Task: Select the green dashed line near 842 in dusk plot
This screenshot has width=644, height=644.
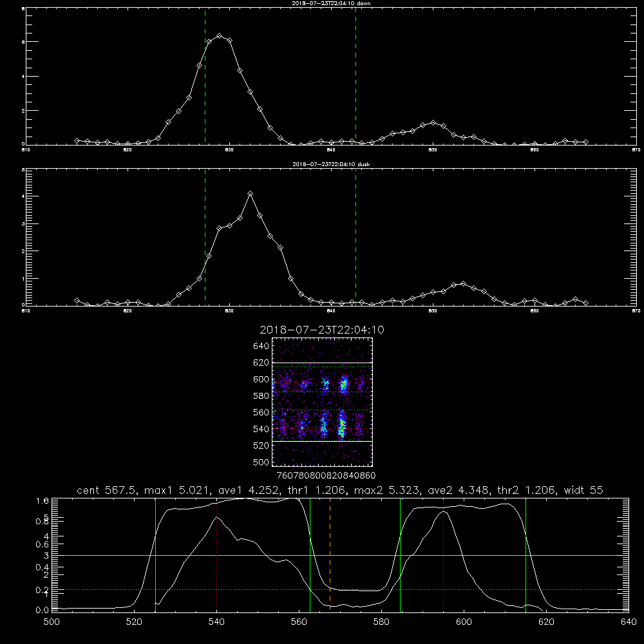Action: (x=355, y=237)
